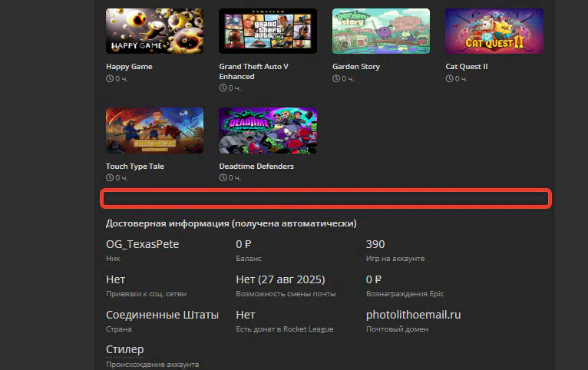Open the Garden Story cover thumbnail

tap(381, 31)
